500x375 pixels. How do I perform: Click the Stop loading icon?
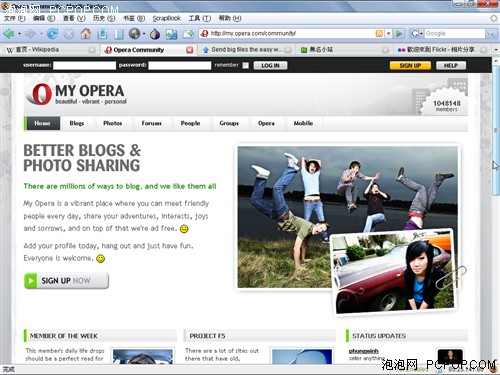[x=69, y=34]
